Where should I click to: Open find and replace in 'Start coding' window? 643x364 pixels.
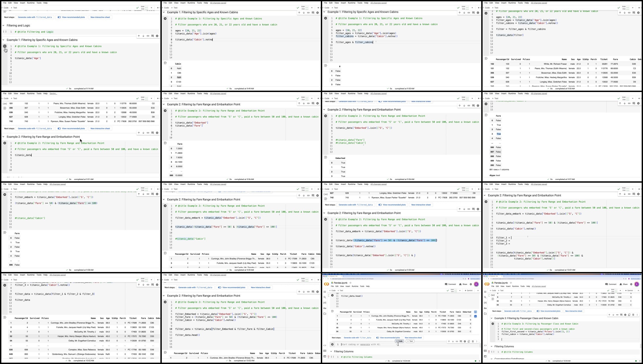coord(325,297)
